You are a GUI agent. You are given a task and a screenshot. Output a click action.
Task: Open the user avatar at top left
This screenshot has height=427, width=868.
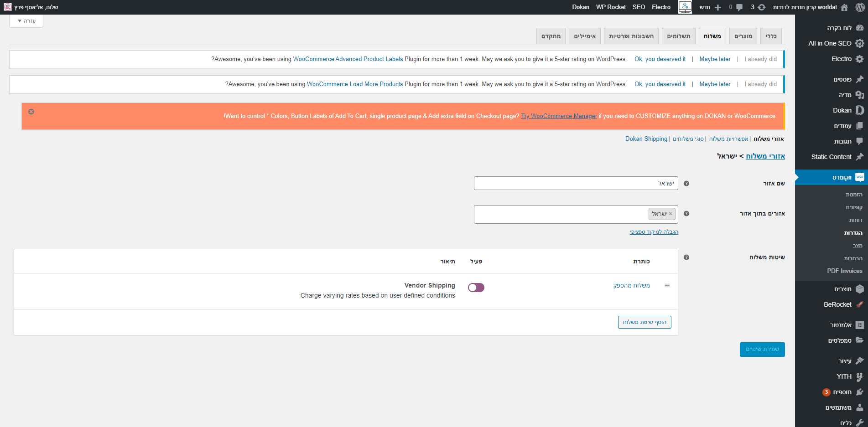(7, 7)
